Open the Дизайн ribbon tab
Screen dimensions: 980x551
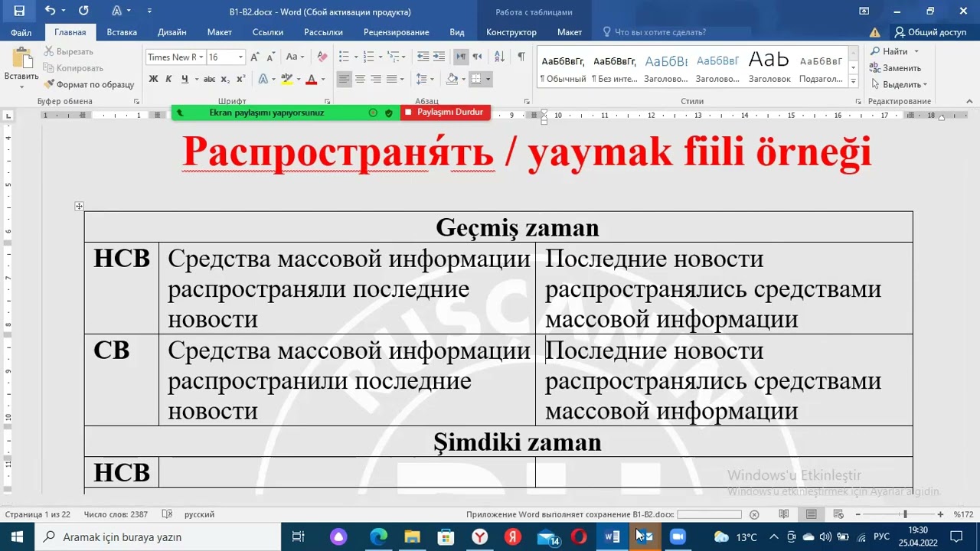(x=172, y=32)
